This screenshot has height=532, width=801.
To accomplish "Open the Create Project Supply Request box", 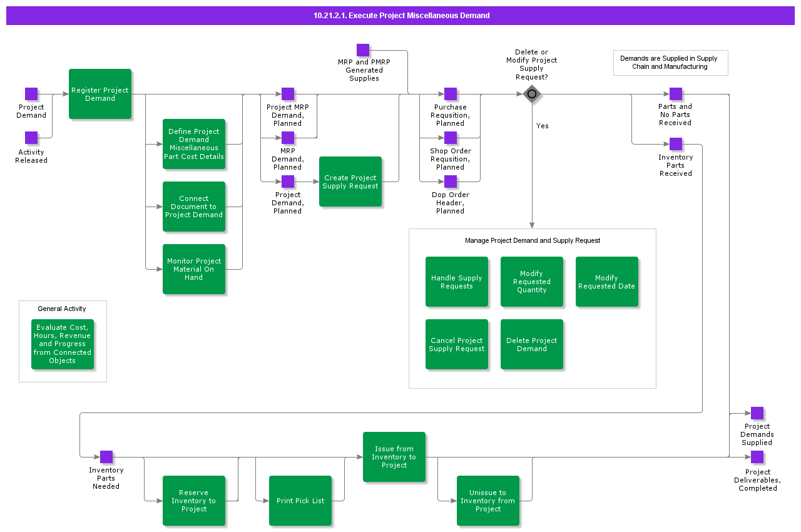I will pyautogui.click(x=350, y=182).
